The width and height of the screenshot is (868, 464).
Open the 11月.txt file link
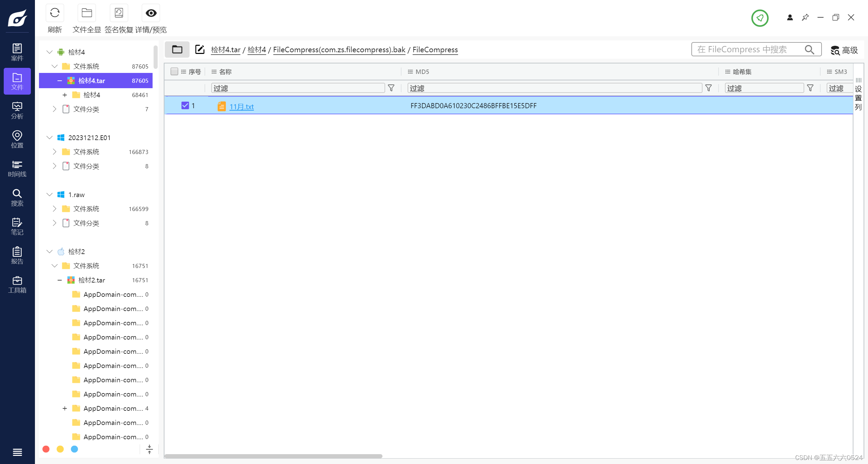241,107
